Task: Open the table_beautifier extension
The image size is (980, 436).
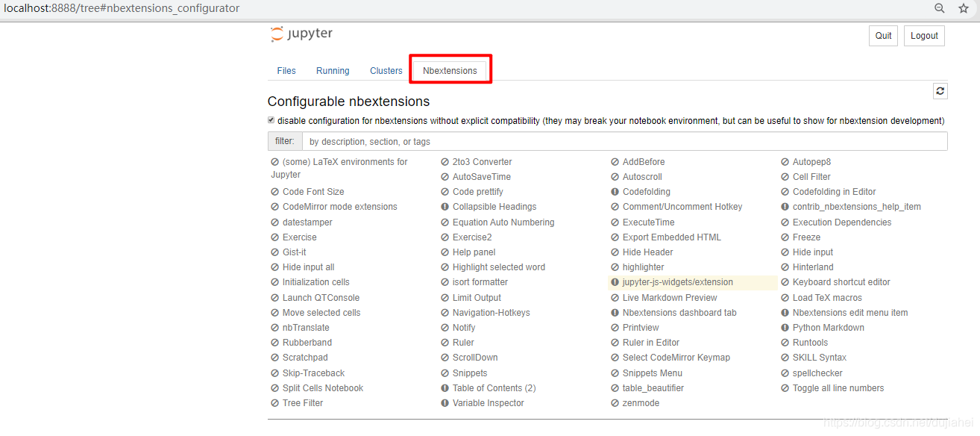Action: [x=653, y=388]
